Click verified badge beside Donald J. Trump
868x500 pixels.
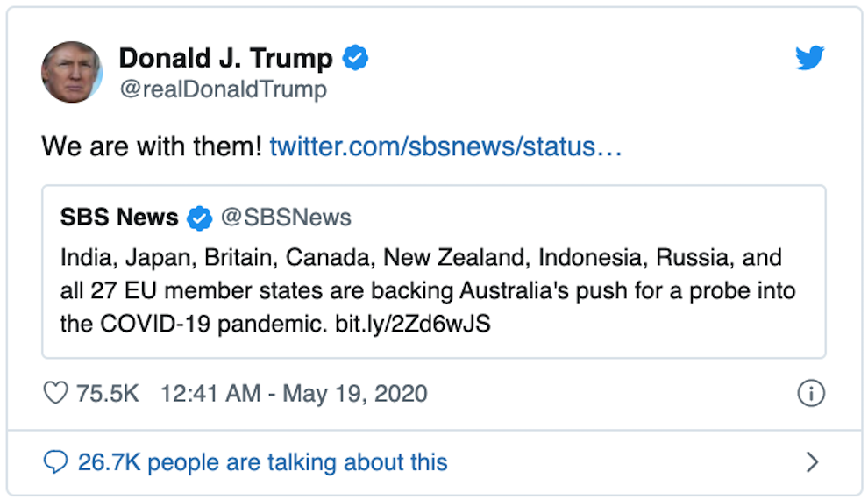click(355, 59)
